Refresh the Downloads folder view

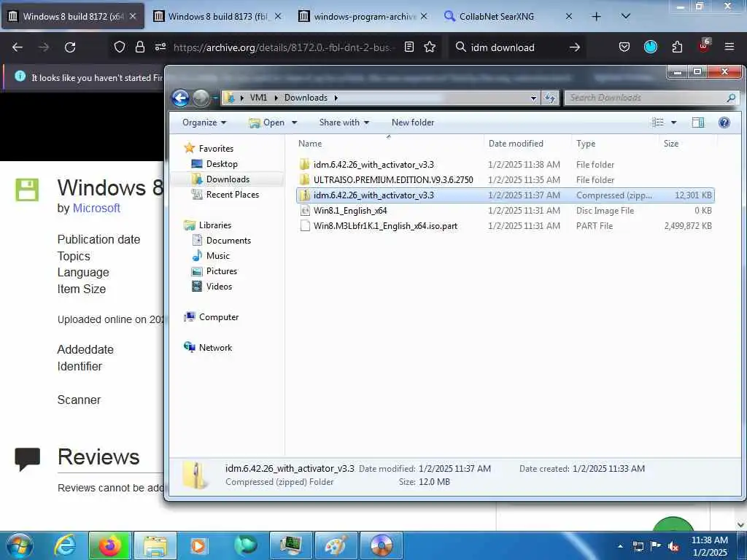(550, 98)
